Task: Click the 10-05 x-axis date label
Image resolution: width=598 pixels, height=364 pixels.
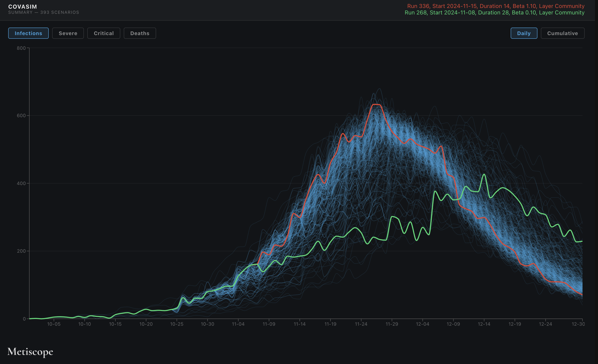Action: (54, 324)
